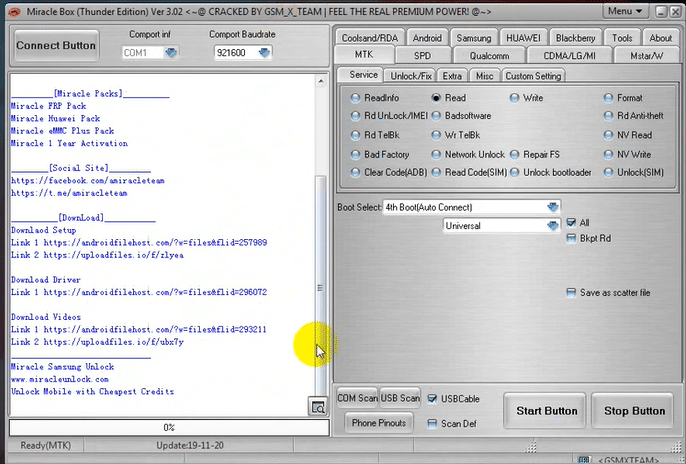This screenshot has height=464, width=686.
Task: Choose the Format radio option
Action: (x=608, y=98)
